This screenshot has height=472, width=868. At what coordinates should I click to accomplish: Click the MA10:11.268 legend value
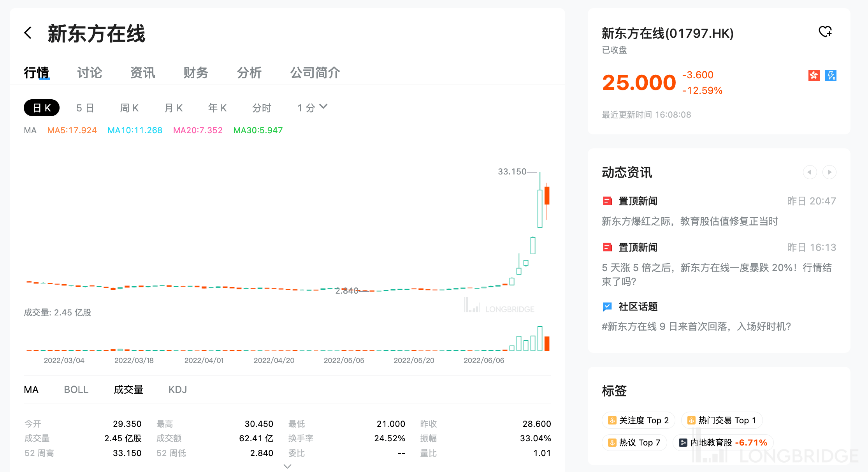coord(135,130)
